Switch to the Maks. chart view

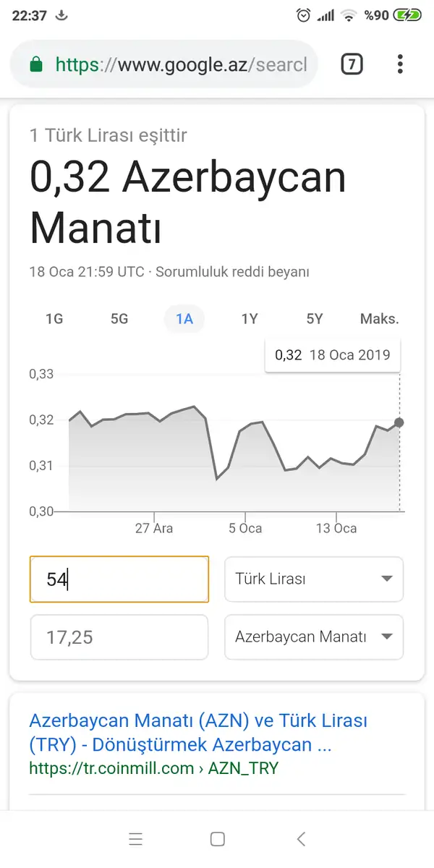378,318
